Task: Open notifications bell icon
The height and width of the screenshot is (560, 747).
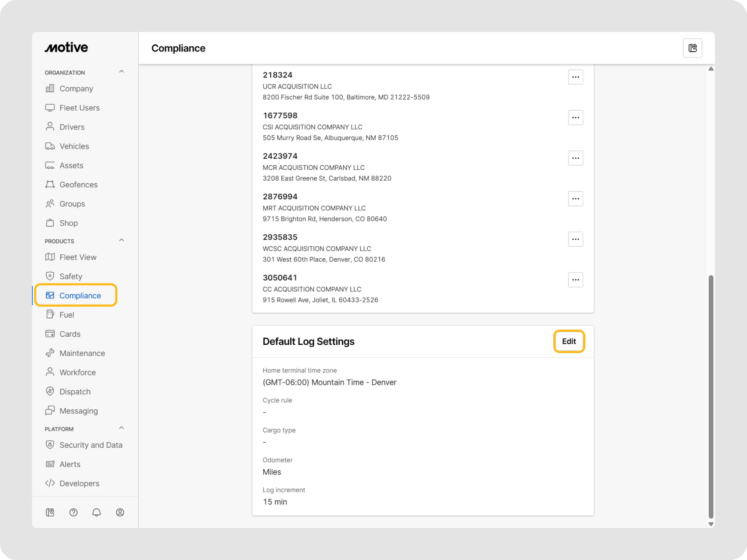Action: (97, 513)
